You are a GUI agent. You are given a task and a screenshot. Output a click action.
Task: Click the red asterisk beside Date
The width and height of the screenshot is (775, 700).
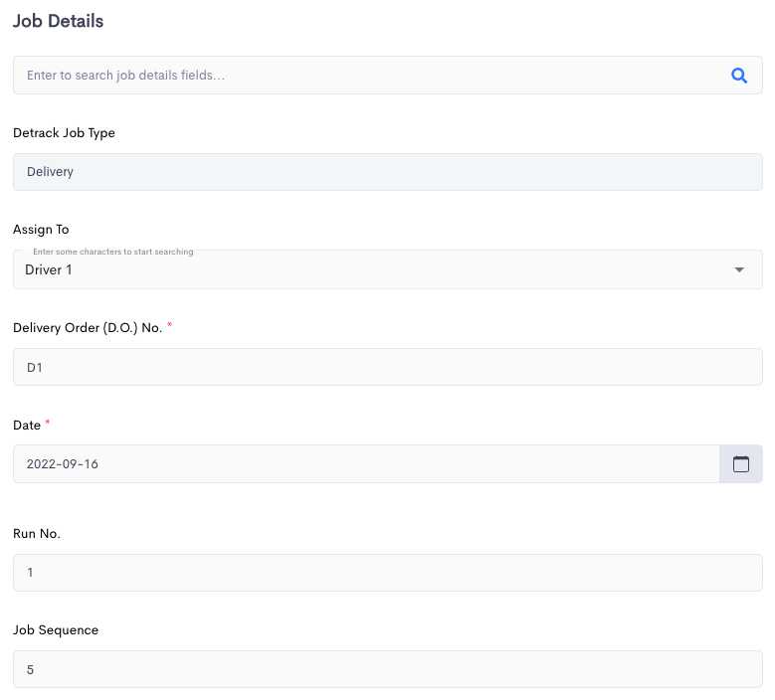[x=48, y=423]
